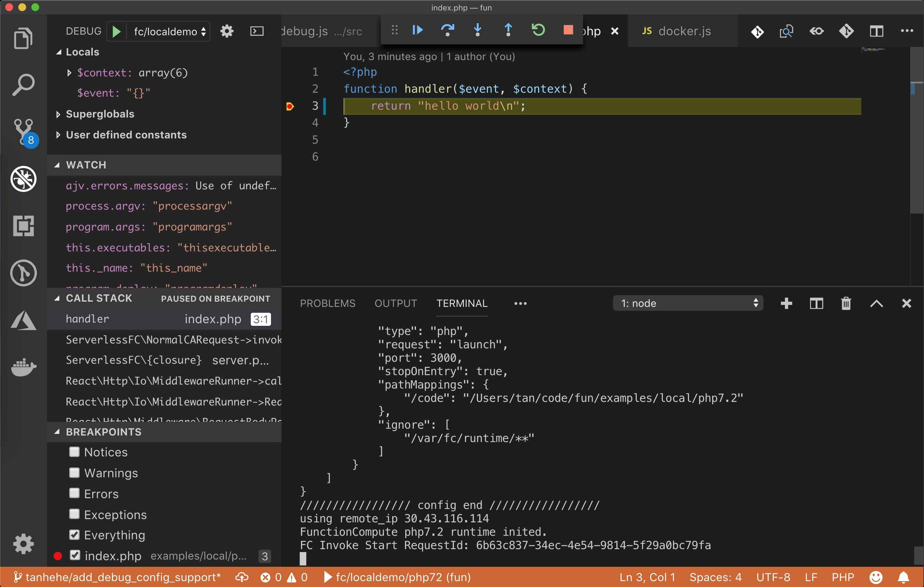924x587 pixels.
Task: Uncheck the Everything breakpoint checkbox
Action: [74, 535]
